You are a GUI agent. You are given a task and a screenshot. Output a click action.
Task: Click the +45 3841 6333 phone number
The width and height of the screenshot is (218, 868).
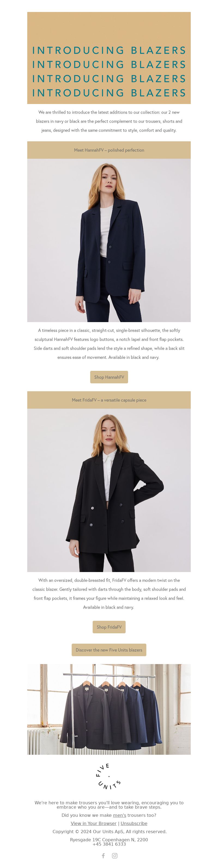click(x=109, y=844)
